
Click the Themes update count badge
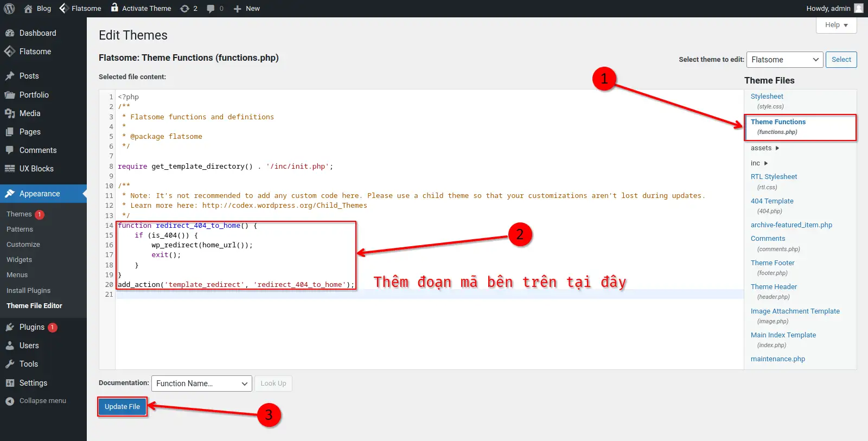coord(40,215)
